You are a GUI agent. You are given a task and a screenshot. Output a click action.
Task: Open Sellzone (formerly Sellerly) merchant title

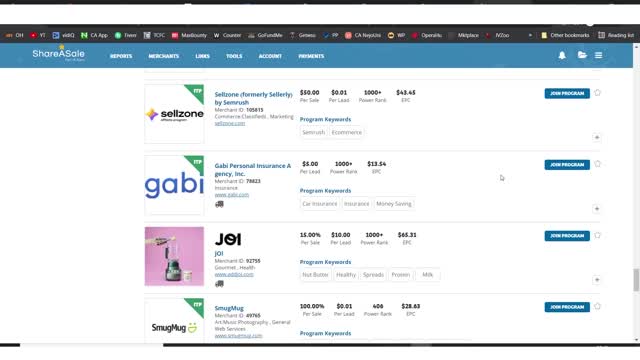pos(253,98)
